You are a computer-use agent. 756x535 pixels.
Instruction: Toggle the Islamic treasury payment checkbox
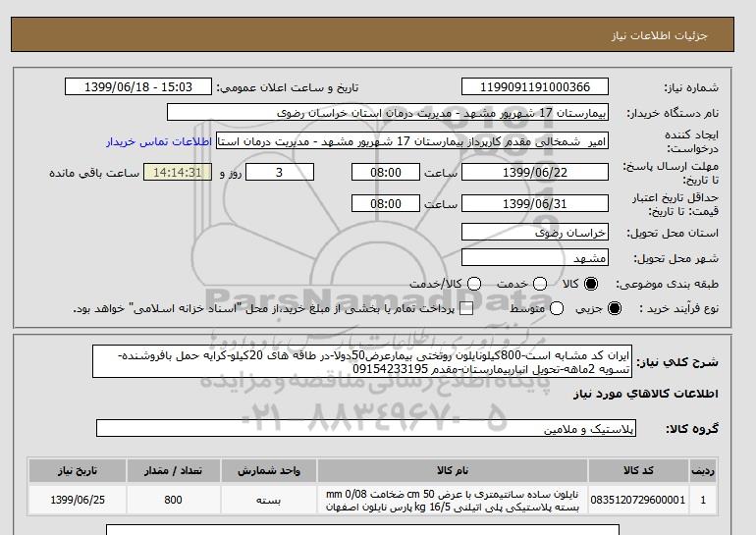click(466, 309)
